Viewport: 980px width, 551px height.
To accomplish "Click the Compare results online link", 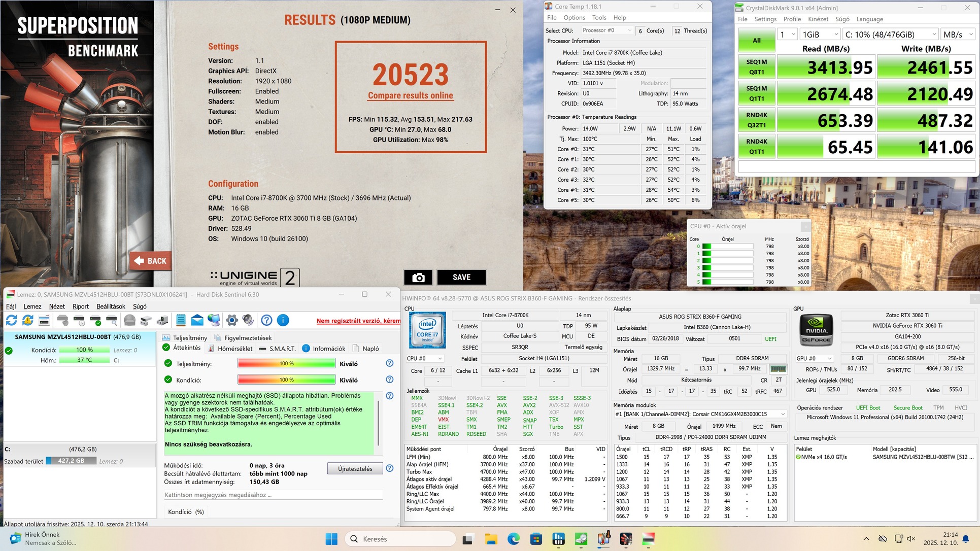I will tap(410, 95).
